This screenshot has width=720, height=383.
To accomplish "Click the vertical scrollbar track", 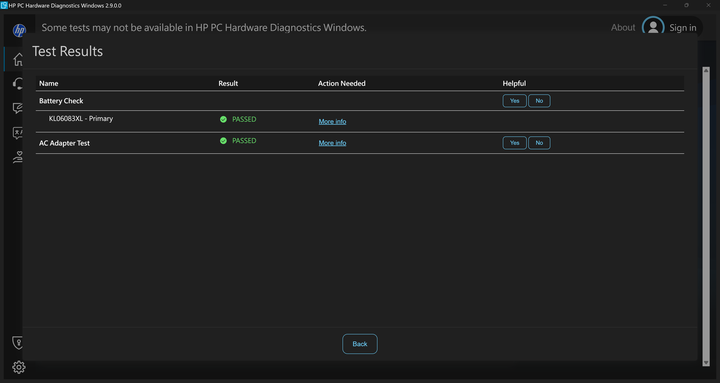I will [706, 216].
